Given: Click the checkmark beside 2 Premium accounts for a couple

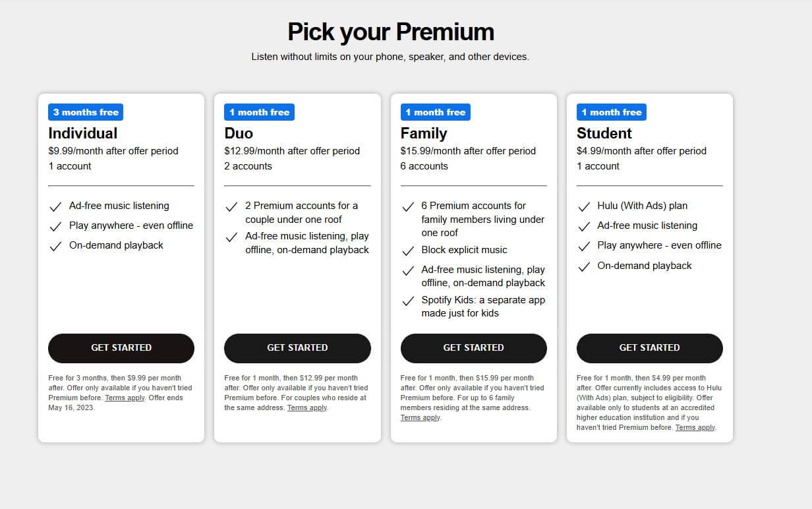Looking at the screenshot, I should coord(231,206).
